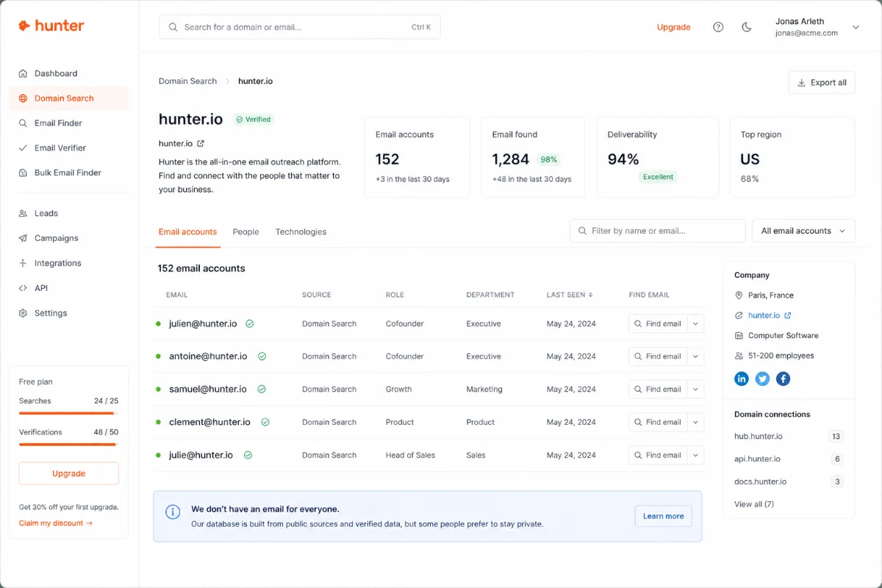The image size is (882, 588).
Task: Click verified check icon next to clement@hunter.io
Action: coord(265,422)
